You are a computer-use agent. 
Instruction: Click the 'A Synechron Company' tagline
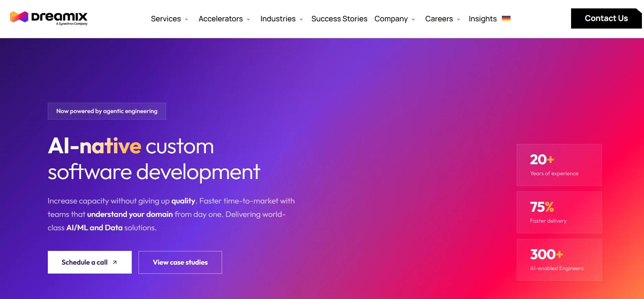pos(72,24)
